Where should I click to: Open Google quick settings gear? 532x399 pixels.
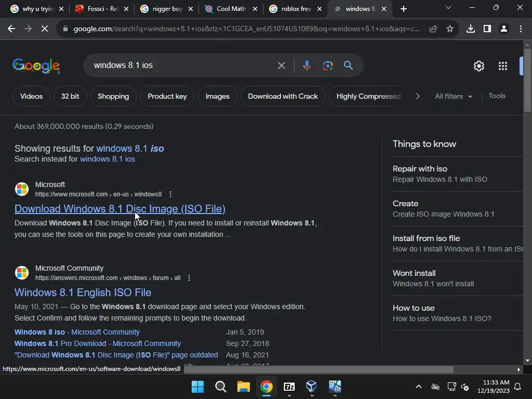click(x=479, y=66)
